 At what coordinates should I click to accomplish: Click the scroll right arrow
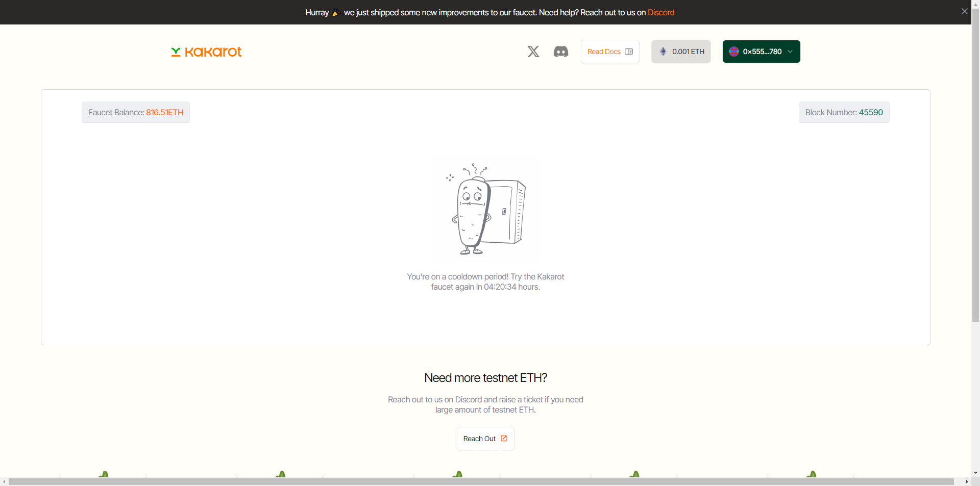pyautogui.click(x=967, y=482)
